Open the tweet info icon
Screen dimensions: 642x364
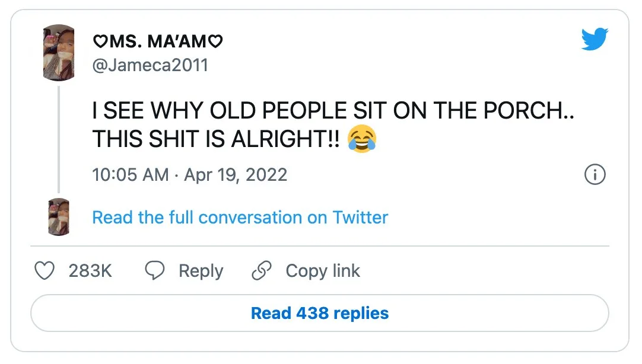pyautogui.click(x=595, y=175)
